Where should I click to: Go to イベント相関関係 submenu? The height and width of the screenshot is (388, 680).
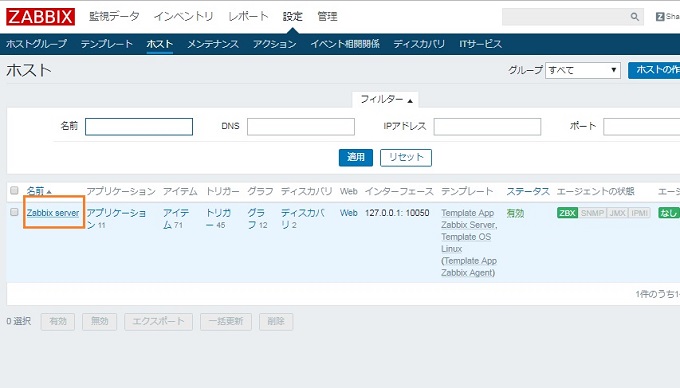coord(345,44)
